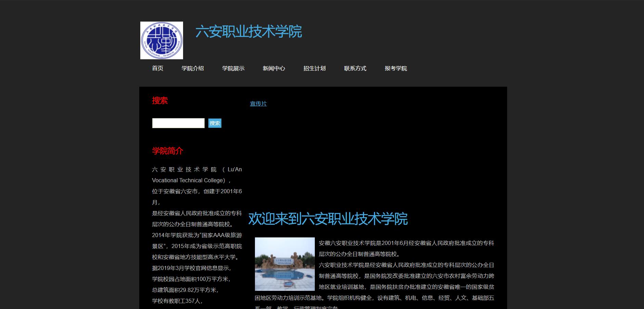Open the 学院介绍 menu item
This screenshot has height=309, width=644.
click(x=193, y=68)
